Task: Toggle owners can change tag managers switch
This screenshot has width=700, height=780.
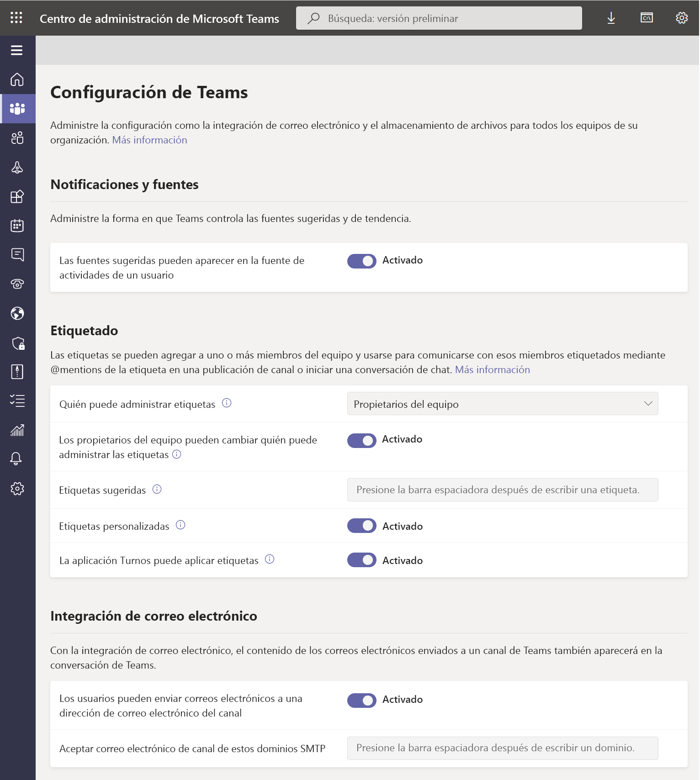Action: point(362,441)
